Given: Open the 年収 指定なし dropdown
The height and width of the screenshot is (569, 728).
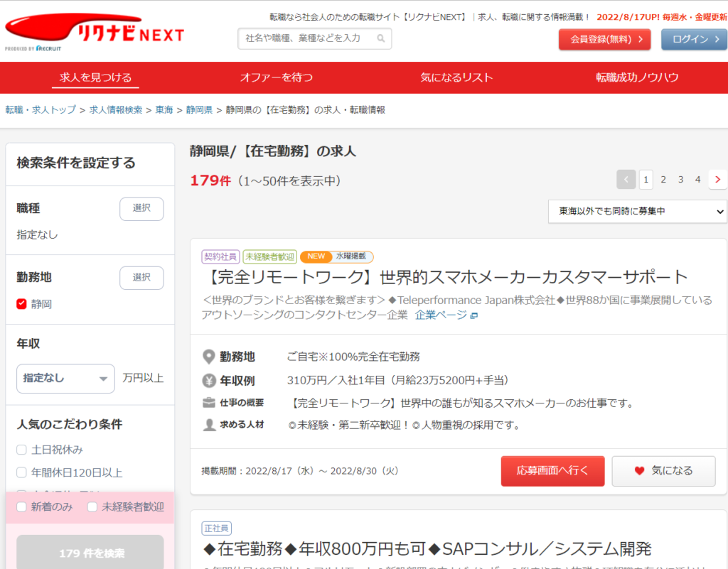Looking at the screenshot, I should point(65,379).
